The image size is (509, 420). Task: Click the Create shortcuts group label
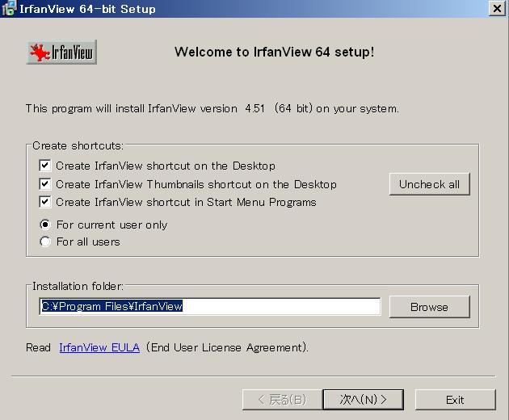(x=78, y=146)
